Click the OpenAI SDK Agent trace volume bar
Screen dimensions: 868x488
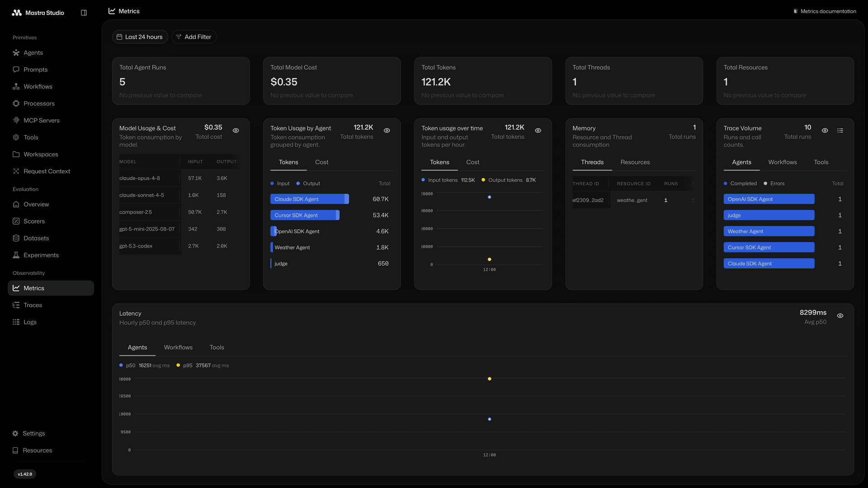tap(769, 199)
